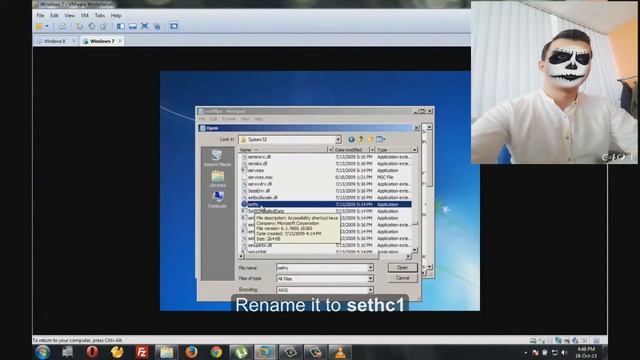This screenshot has height=360, width=640.
Task: Expand the Name column filter arrow
Action: pos(330,150)
